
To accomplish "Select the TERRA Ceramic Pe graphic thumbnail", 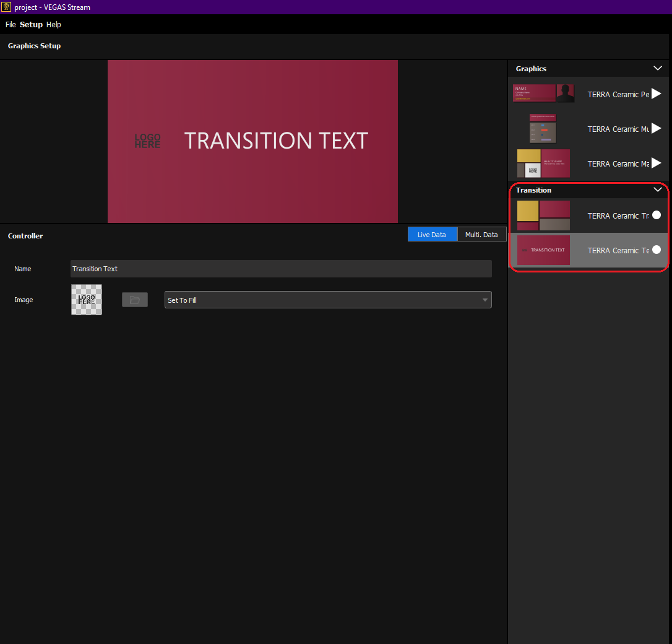I will [x=543, y=94].
